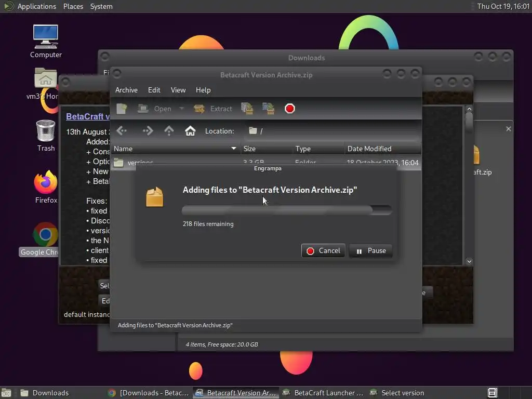Click the clock showing Thu Oct 19
This screenshot has height=399, width=532.
pyautogui.click(x=503, y=6)
